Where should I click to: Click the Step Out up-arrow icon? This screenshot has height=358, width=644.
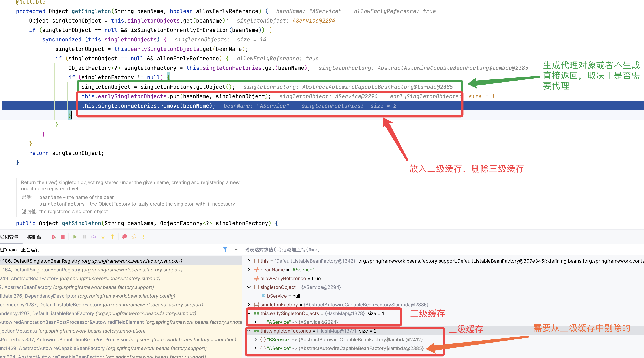click(x=112, y=237)
